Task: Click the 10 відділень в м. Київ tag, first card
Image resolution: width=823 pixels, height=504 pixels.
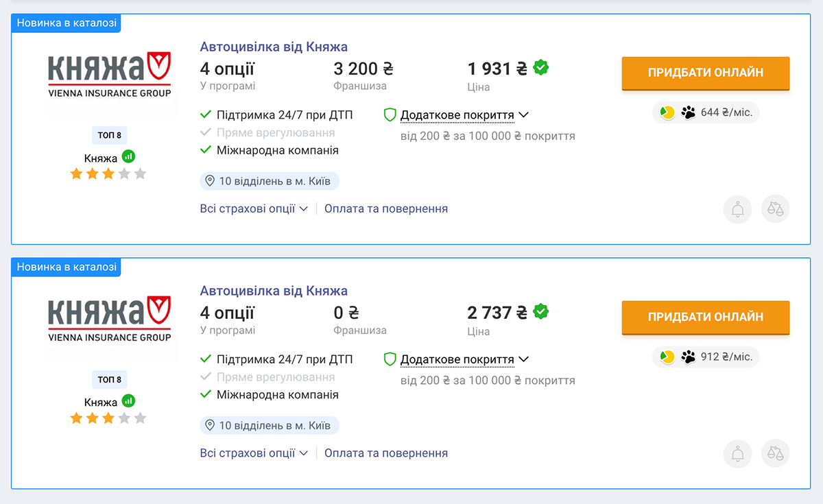Action: (270, 181)
